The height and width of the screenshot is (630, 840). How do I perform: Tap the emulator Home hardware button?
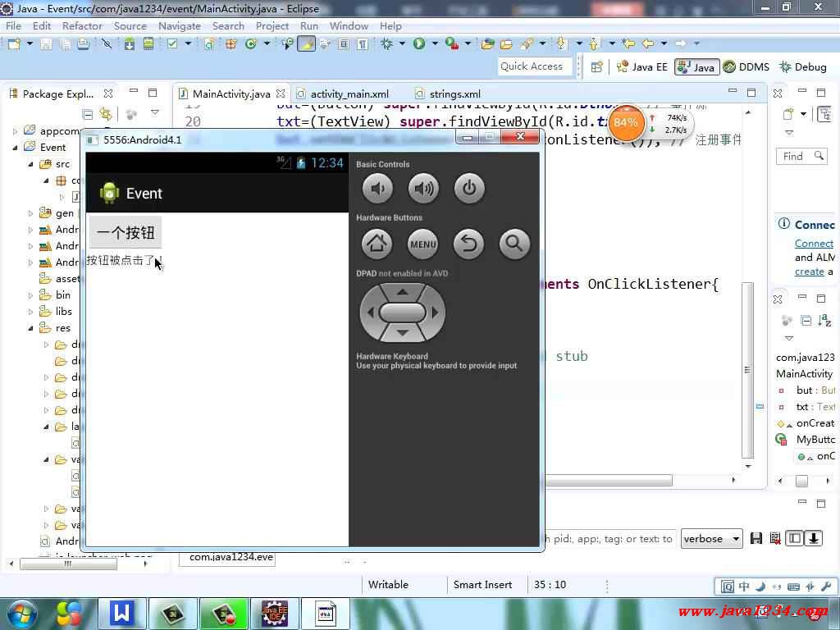[377, 244]
